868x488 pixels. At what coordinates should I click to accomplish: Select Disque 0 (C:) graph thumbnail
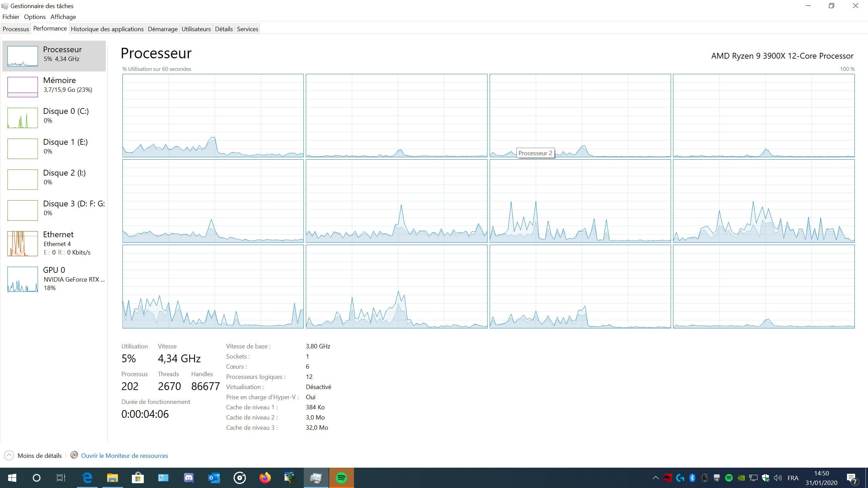(22, 118)
